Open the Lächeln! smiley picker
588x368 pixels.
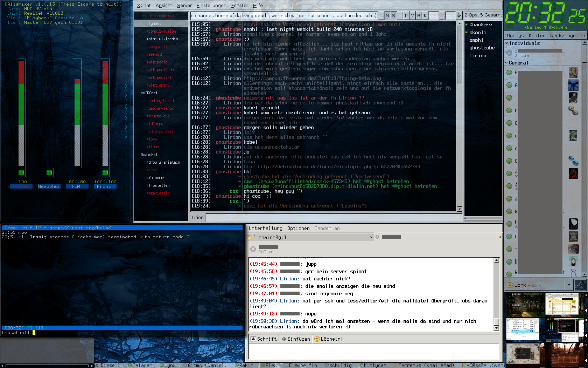pos(328,339)
